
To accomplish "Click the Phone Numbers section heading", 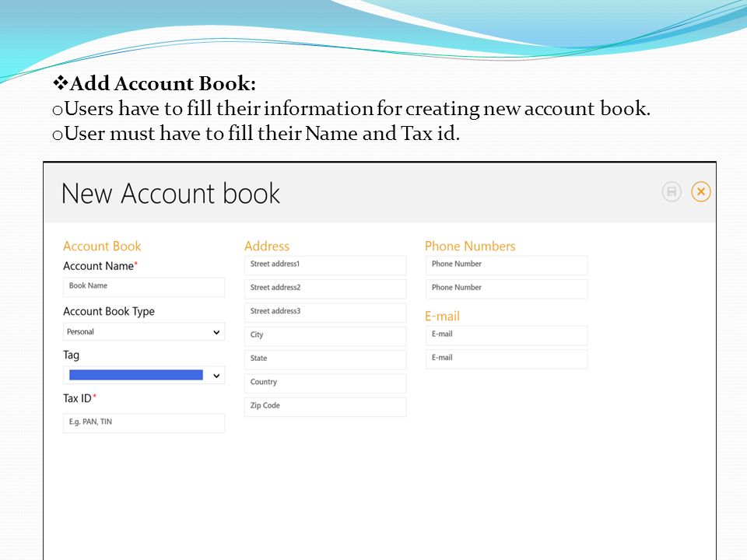I will click(x=470, y=247).
